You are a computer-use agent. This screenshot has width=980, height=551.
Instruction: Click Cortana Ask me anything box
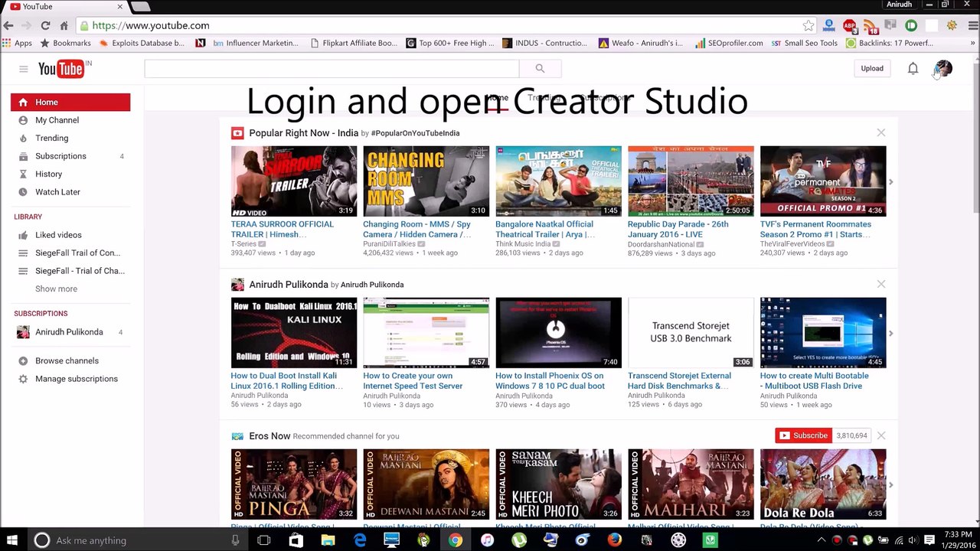coord(138,540)
